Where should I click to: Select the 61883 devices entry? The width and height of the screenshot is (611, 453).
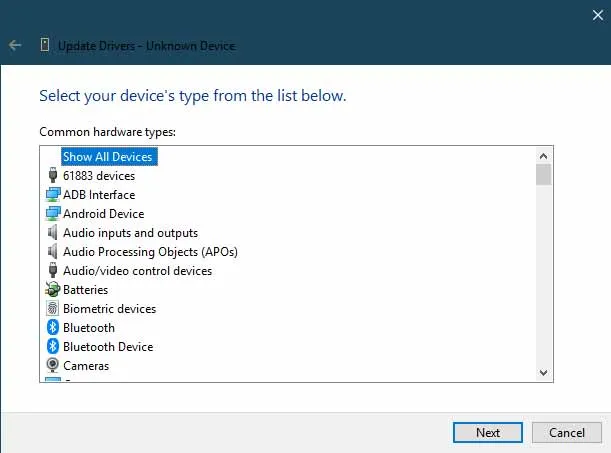(x=99, y=176)
